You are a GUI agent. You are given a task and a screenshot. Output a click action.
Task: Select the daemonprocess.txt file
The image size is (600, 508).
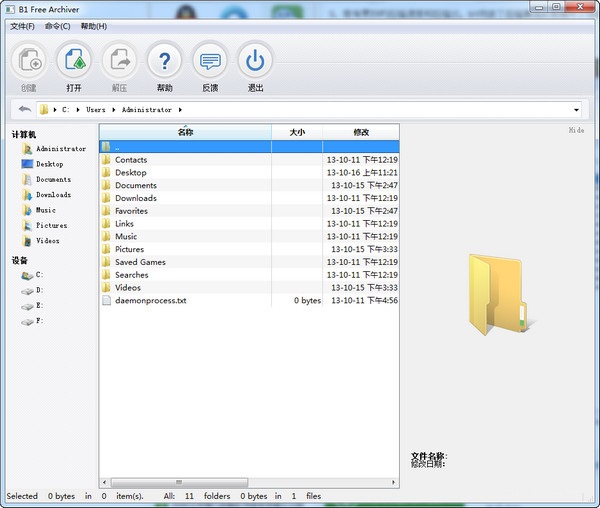(150, 300)
